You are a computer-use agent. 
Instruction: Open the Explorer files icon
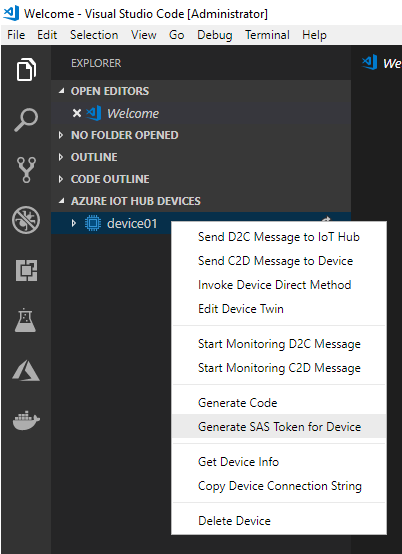[26, 69]
